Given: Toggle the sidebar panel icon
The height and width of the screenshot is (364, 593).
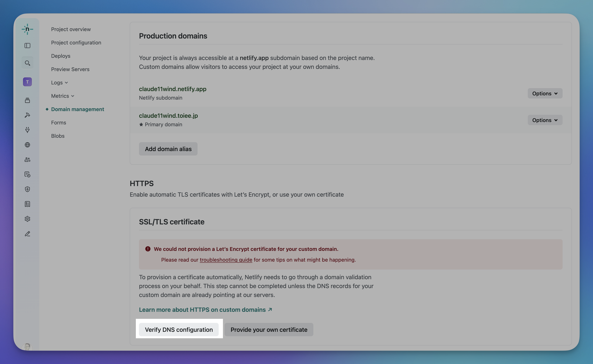Looking at the screenshot, I should (27, 46).
